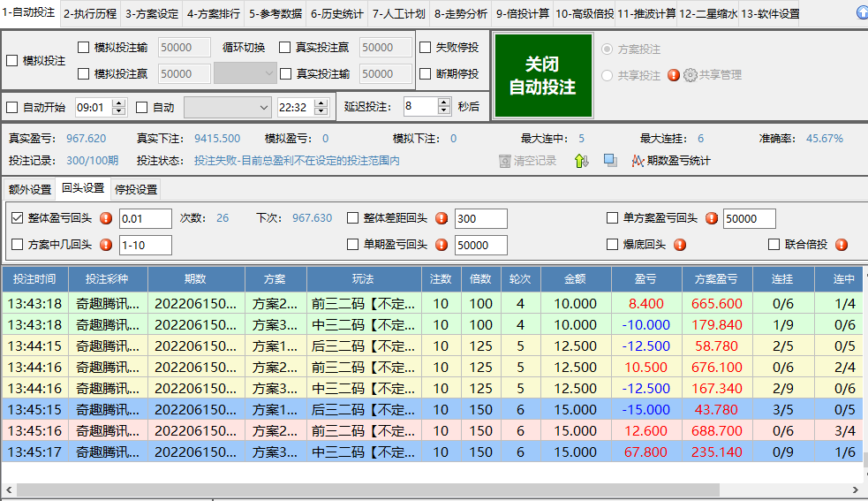Screen dimensions: 868x501
Task: Adjust the 09:01 start time stepper
Action: click(119, 108)
